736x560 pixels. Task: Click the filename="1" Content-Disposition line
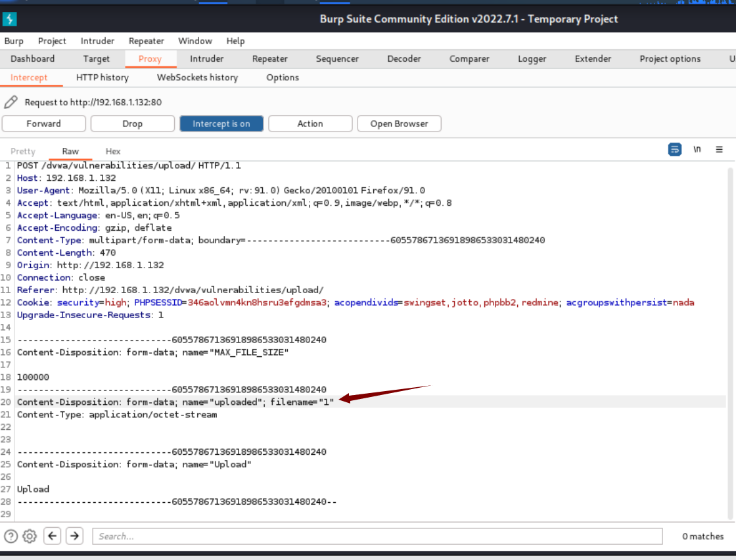175,402
